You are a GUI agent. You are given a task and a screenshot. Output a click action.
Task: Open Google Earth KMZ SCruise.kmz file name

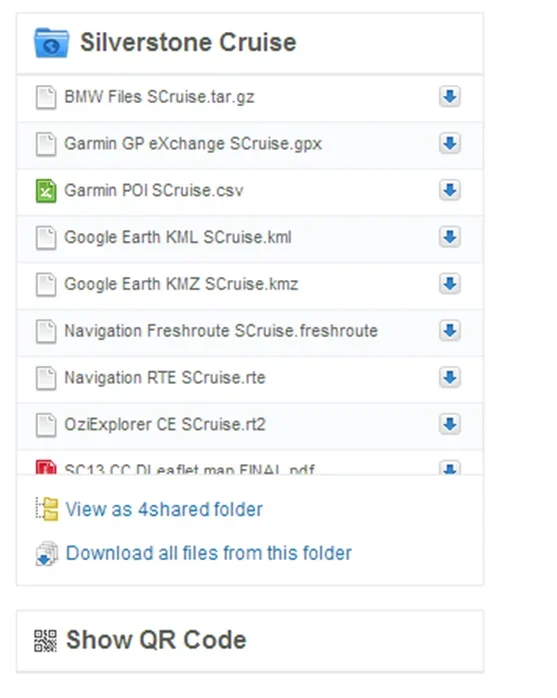coord(181,284)
